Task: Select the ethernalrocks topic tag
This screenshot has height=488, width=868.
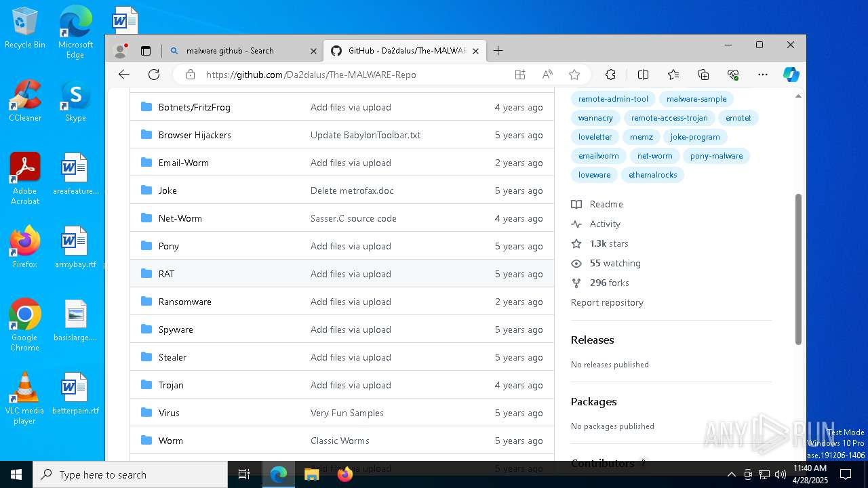Action: tap(652, 175)
